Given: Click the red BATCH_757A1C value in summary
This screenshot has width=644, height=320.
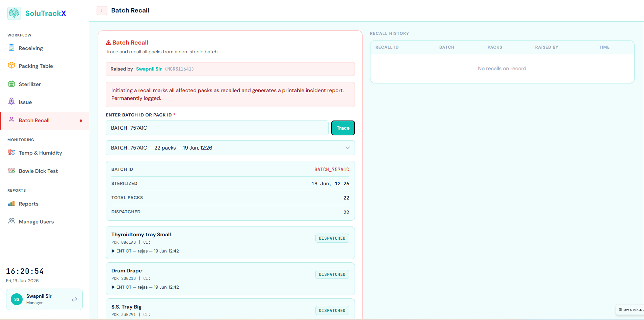Looking at the screenshot, I should (332, 169).
